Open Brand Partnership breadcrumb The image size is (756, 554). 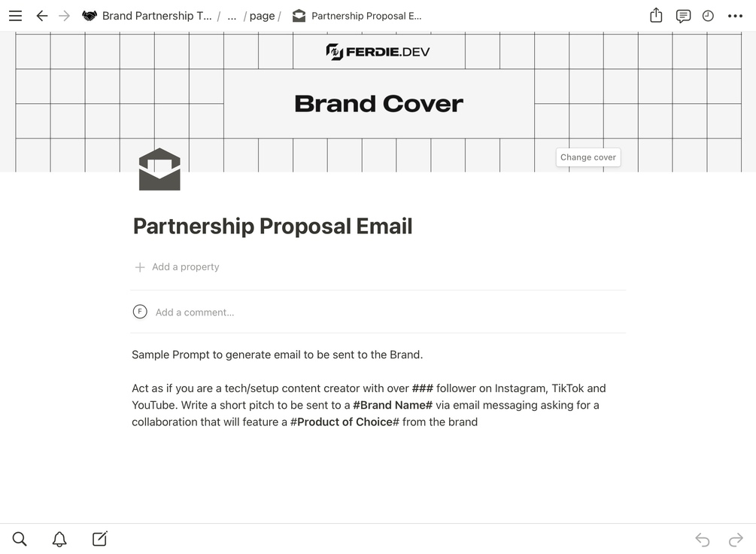point(156,16)
